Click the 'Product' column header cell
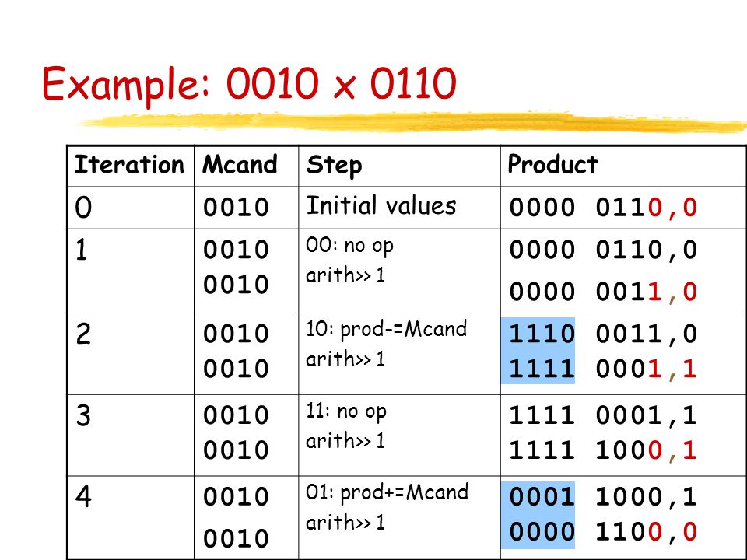The image size is (747, 560). (x=623, y=166)
